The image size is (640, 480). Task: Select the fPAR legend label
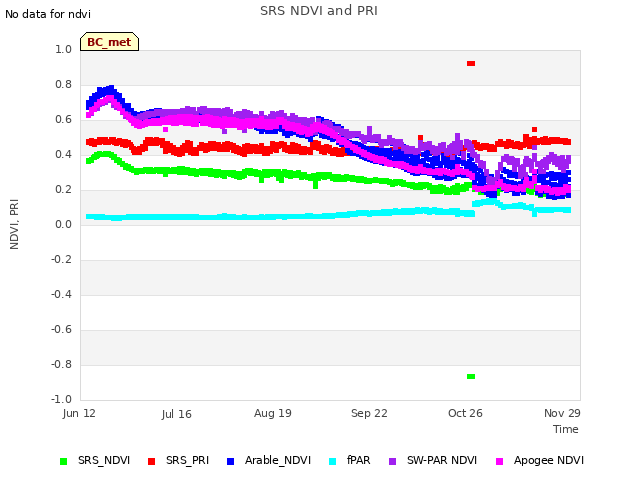359,460
